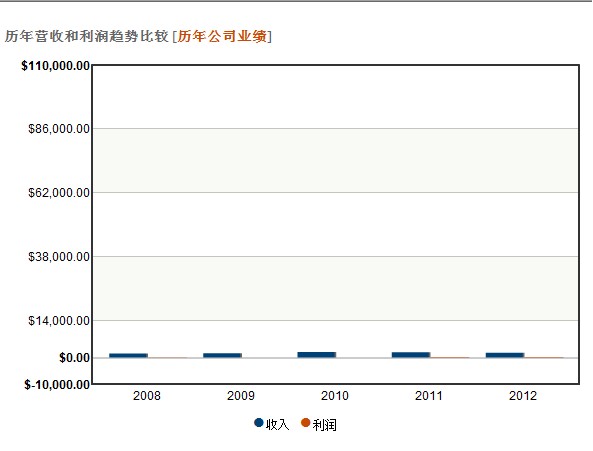Select the 2009 revenue bar
The image size is (593, 451).
[x=222, y=355]
